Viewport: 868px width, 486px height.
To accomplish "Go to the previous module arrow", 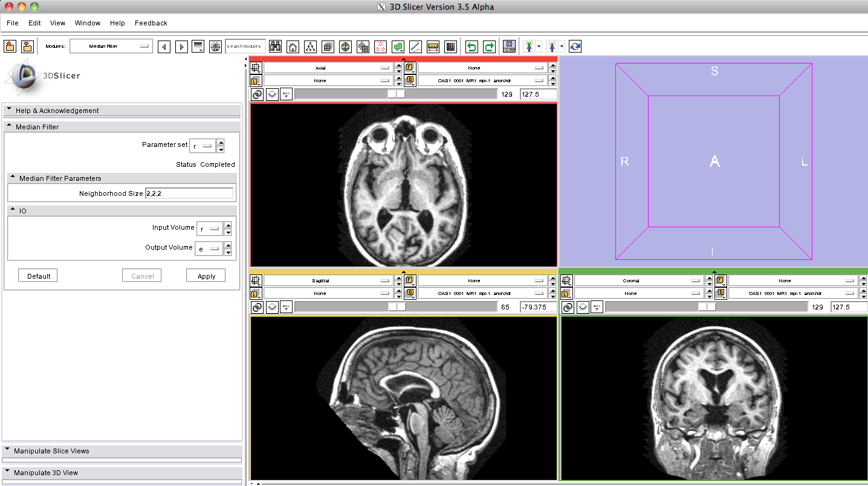I will (x=164, y=47).
